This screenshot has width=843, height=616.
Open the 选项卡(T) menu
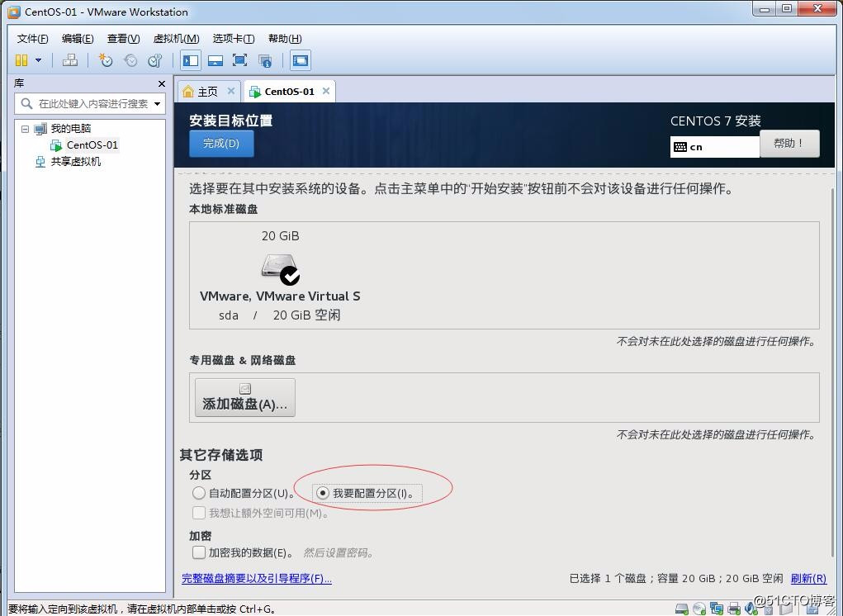pyautogui.click(x=234, y=39)
